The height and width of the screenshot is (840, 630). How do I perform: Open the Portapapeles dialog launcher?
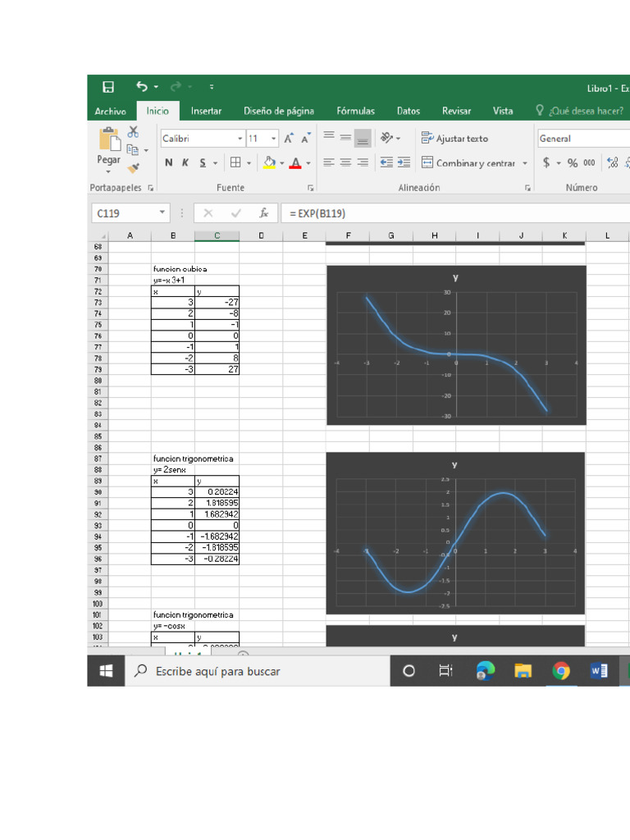[151, 188]
